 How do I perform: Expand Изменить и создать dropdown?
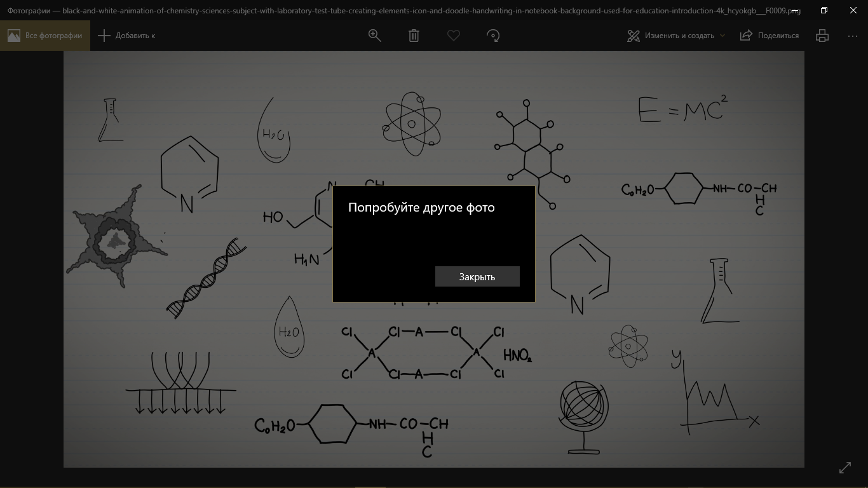pyautogui.click(x=676, y=36)
